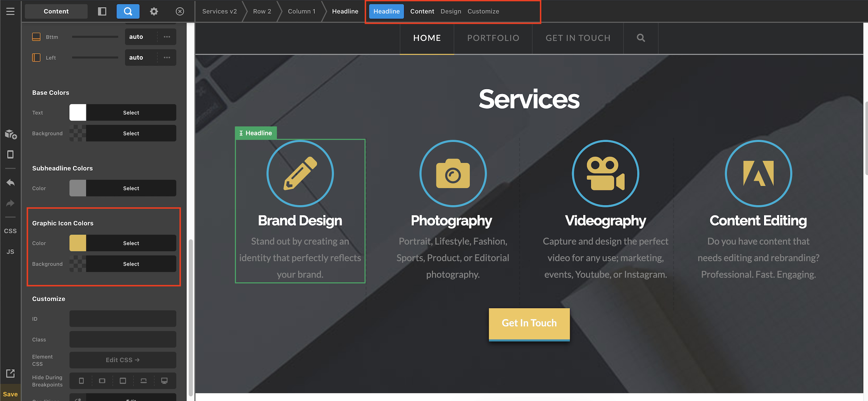Click the Brand Design headline text
This screenshot has width=868, height=401.
click(300, 221)
